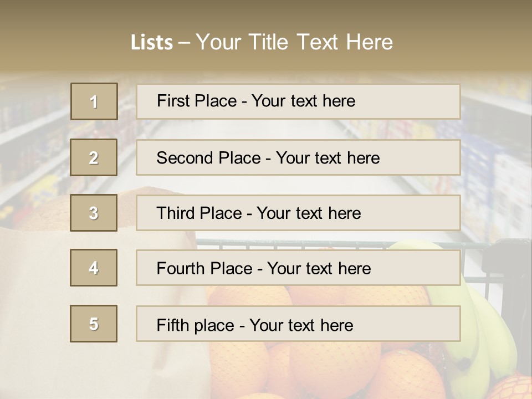This screenshot has width=532, height=399.
Task: Click the "Fifth place - Your text here" box
Action: coord(298,324)
